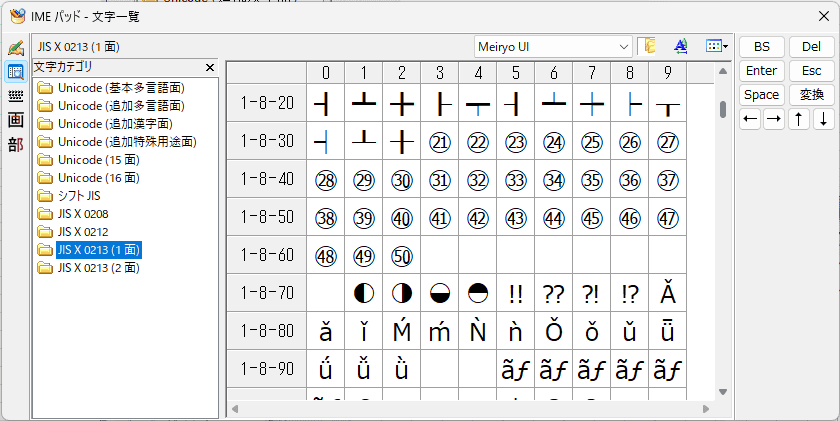Select Ǒ character cell

pos(553,331)
